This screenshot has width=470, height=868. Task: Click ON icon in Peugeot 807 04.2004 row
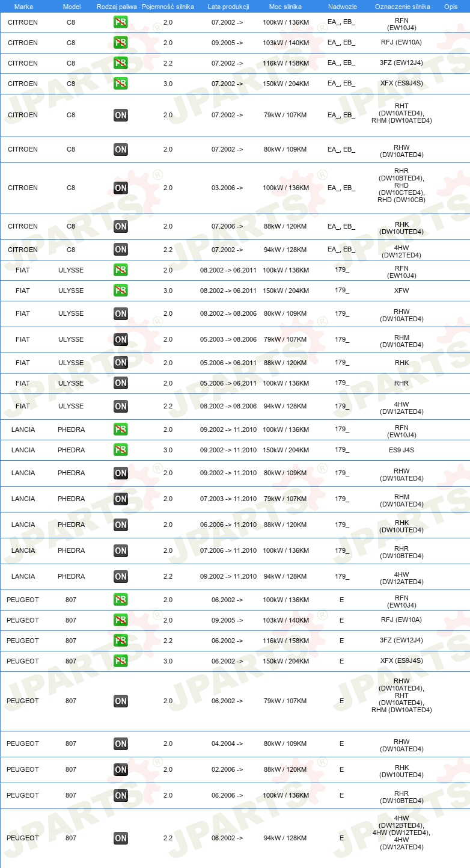[x=120, y=744]
